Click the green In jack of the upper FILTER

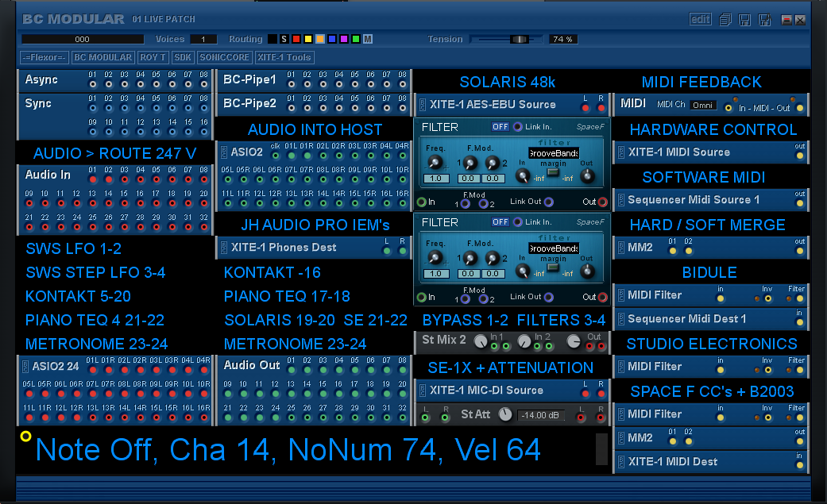click(421, 202)
